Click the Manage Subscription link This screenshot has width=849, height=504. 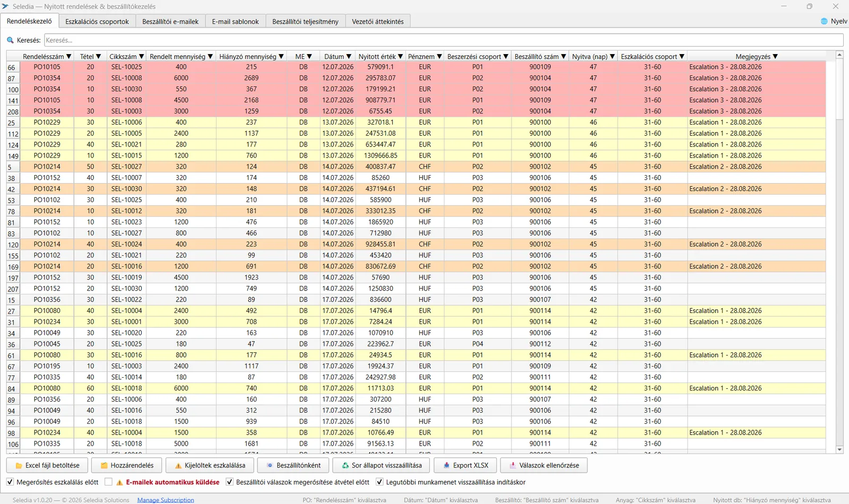point(166,500)
